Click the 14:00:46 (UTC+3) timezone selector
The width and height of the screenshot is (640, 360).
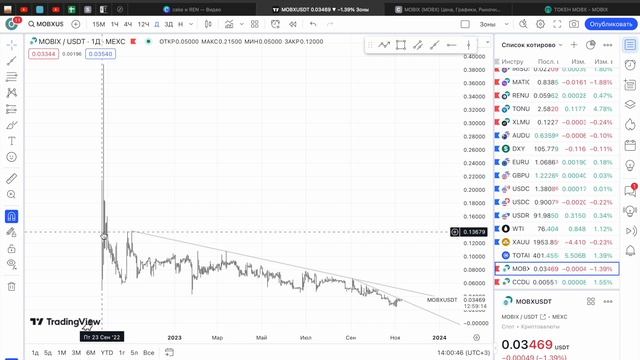tap(463, 353)
